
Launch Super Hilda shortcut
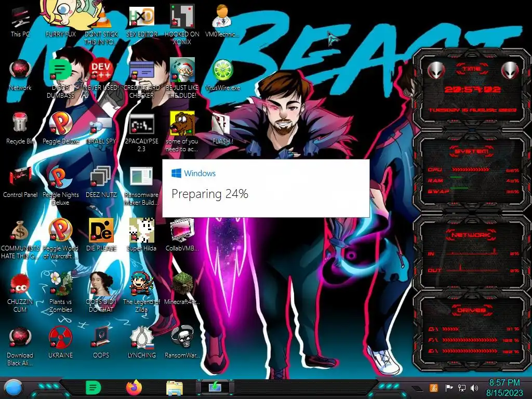pos(141,235)
